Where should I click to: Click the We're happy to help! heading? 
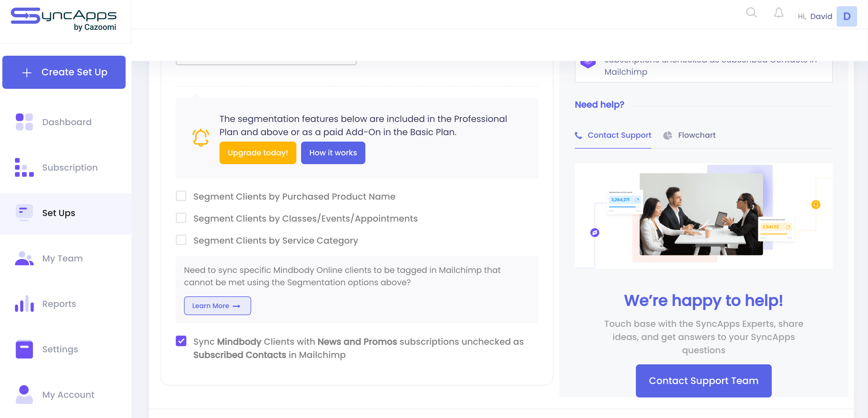click(x=704, y=300)
